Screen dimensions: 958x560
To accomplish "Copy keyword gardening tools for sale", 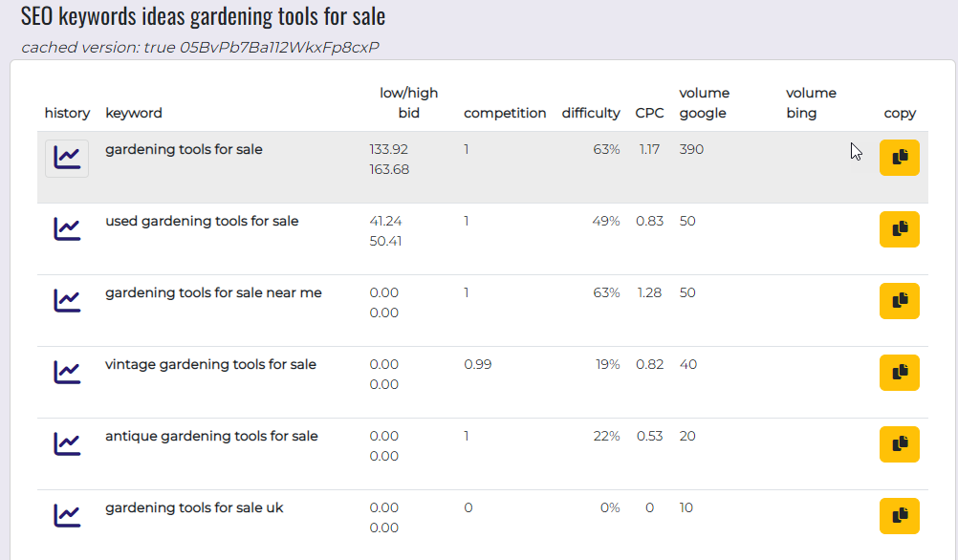I will coord(900,158).
